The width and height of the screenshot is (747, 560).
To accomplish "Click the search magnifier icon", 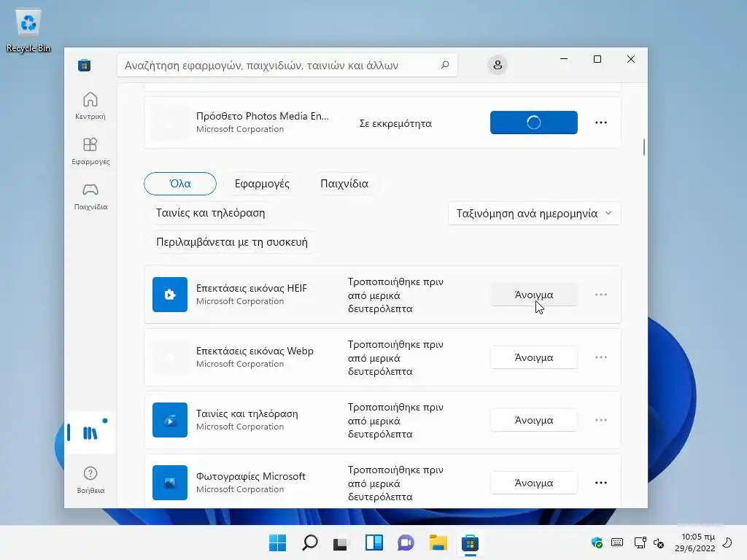I will click(445, 65).
